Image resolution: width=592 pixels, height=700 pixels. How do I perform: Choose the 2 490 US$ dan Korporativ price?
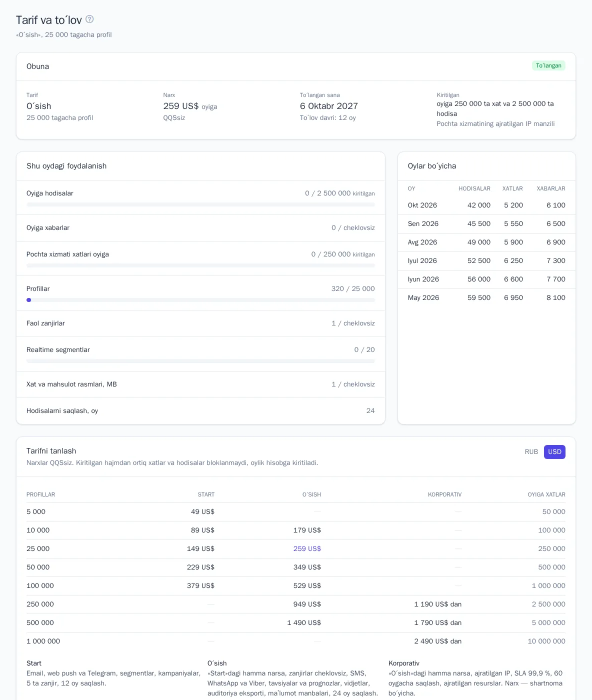(438, 641)
